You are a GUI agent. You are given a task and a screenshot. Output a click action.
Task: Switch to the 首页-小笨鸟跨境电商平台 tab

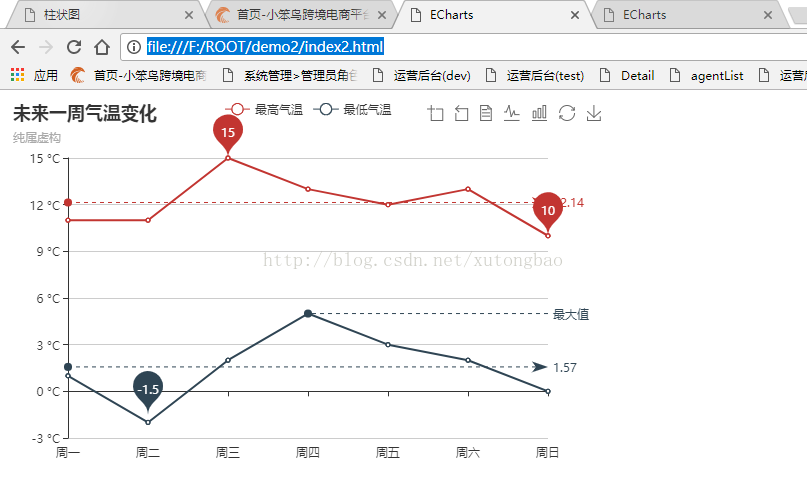tap(303, 15)
